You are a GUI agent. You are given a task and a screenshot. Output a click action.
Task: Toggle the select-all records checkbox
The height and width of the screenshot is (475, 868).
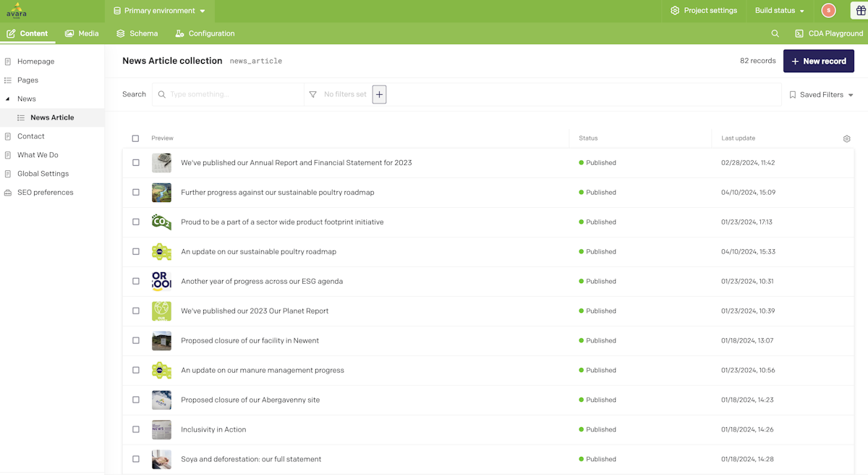(135, 138)
